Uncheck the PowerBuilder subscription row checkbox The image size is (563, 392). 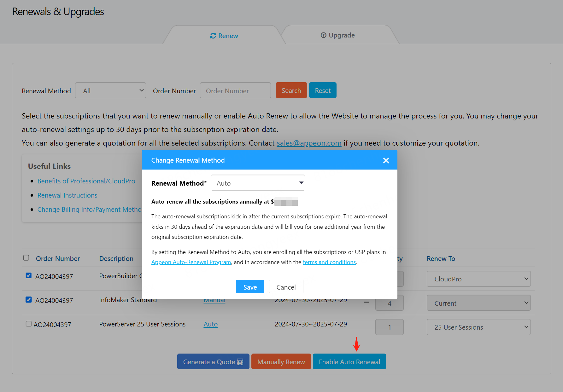point(29,275)
